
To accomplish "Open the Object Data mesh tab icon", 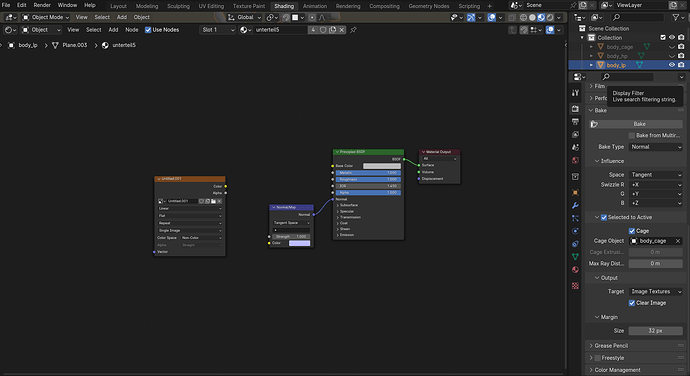I will point(575,256).
